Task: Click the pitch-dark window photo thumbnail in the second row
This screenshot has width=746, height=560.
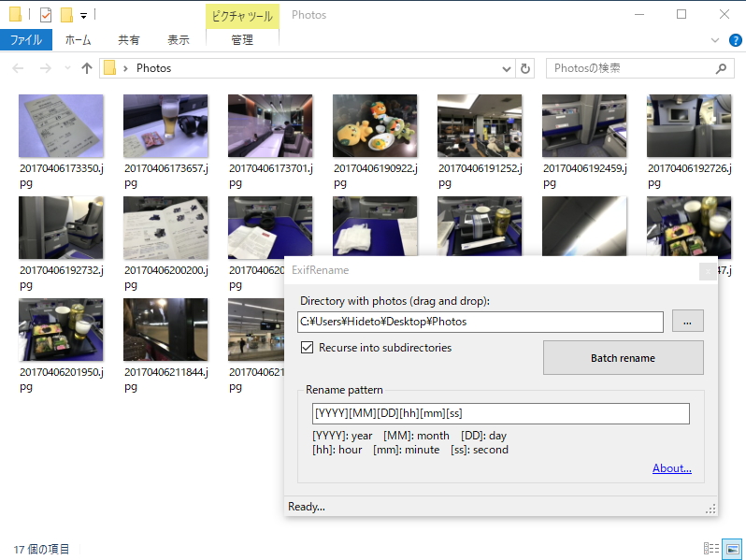Action: coord(584,226)
